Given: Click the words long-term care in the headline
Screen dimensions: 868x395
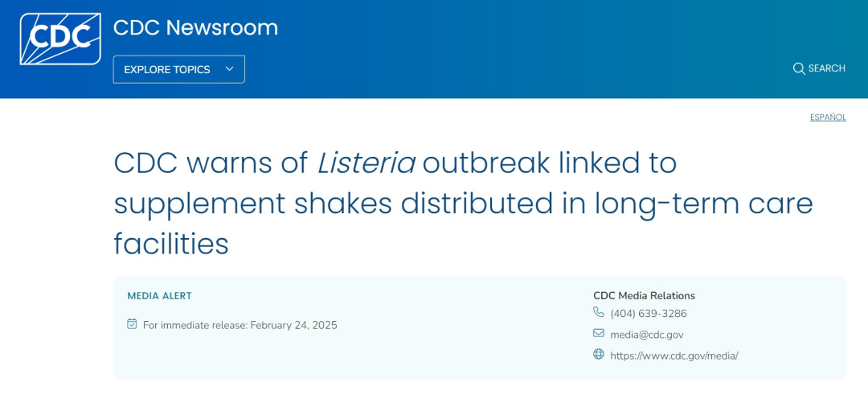Looking at the screenshot, I should (703, 204).
